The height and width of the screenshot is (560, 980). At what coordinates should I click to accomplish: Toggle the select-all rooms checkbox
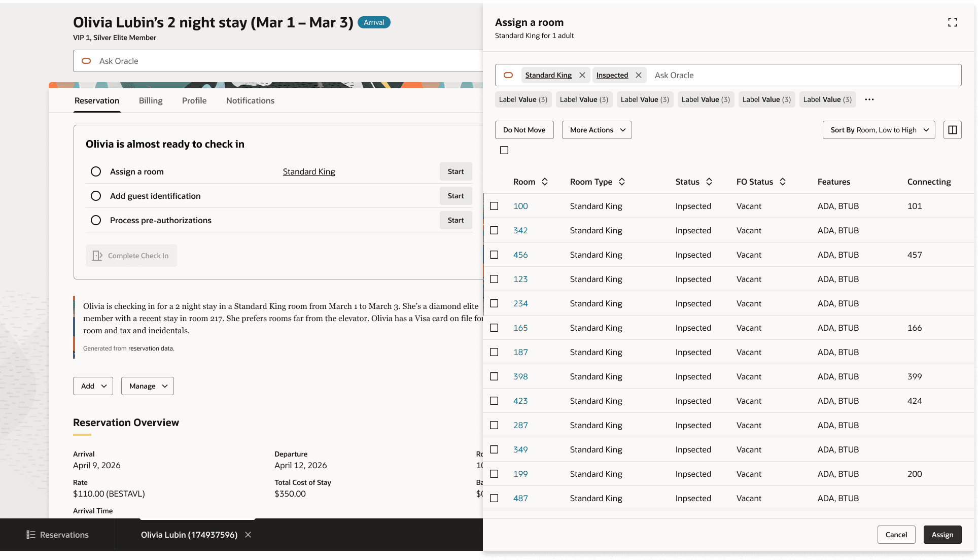coord(504,150)
